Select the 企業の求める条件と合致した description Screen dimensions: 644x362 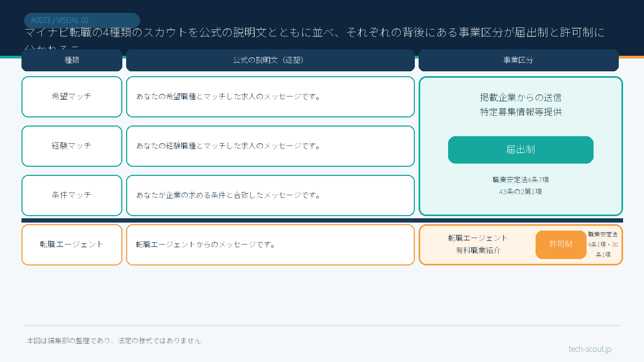click(270, 195)
